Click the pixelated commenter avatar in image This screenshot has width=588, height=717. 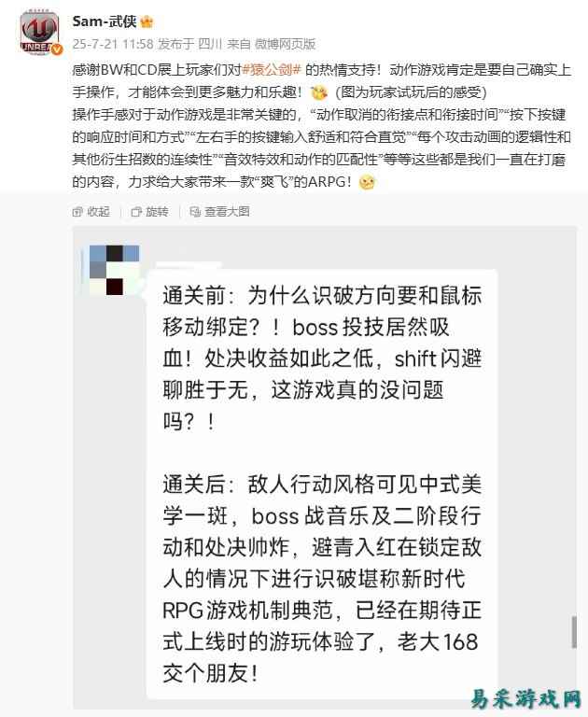pyautogui.click(x=114, y=270)
